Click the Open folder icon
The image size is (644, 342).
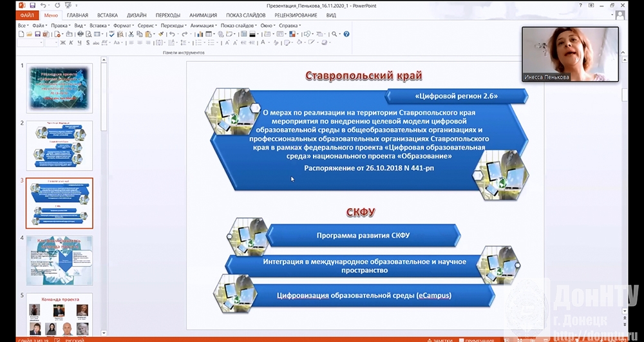30,34
